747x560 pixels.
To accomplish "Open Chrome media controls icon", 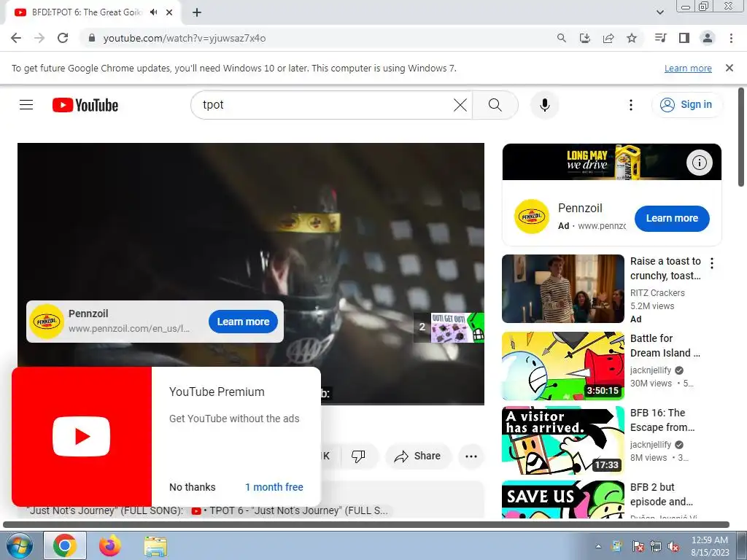I will [660, 38].
